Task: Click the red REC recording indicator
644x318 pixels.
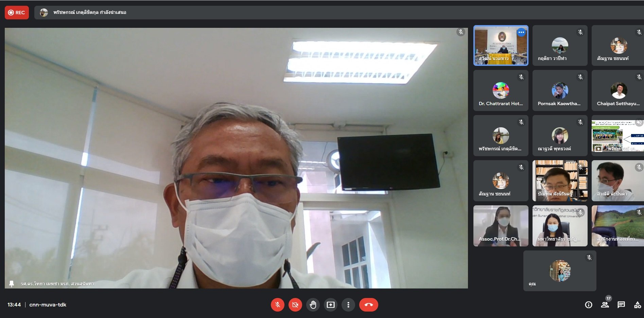Action: coord(17,13)
